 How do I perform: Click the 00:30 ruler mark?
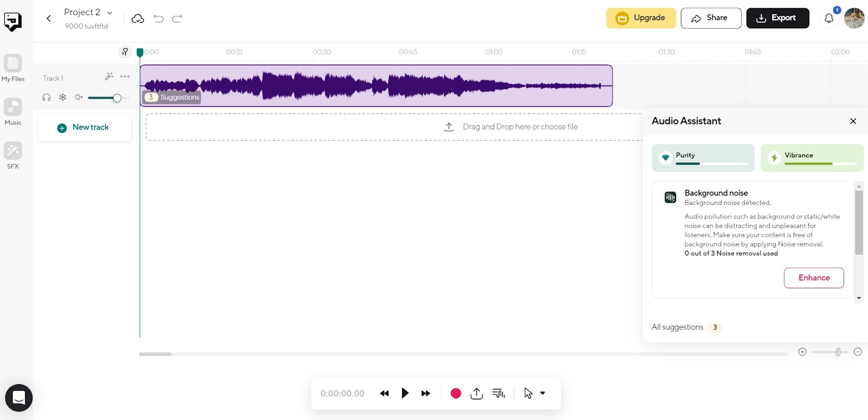pos(322,52)
